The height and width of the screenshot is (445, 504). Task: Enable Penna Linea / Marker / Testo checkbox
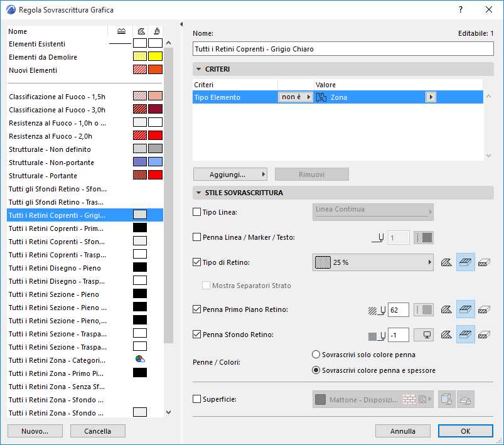[196, 237]
